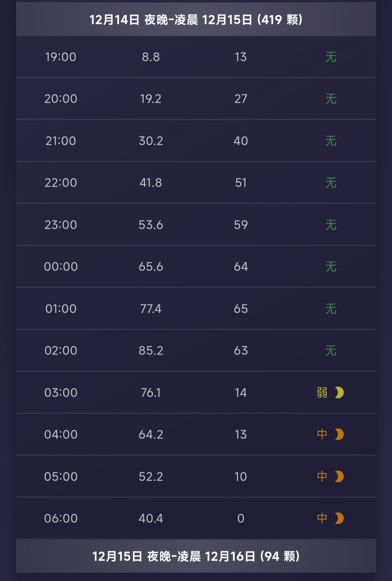This screenshot has height=581, width=392.
Task: Click the orange moon icon at 06:00
Action: [x=339, y=518]
